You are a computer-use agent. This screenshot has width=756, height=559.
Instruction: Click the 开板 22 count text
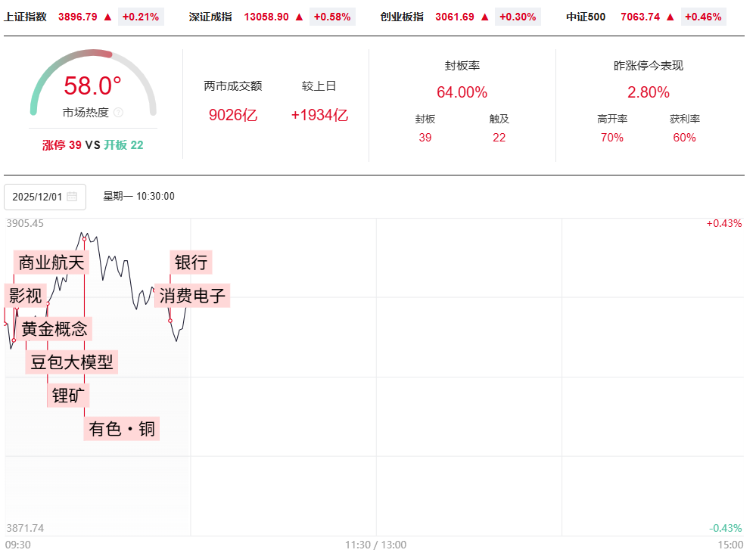[x=123, y=145]
